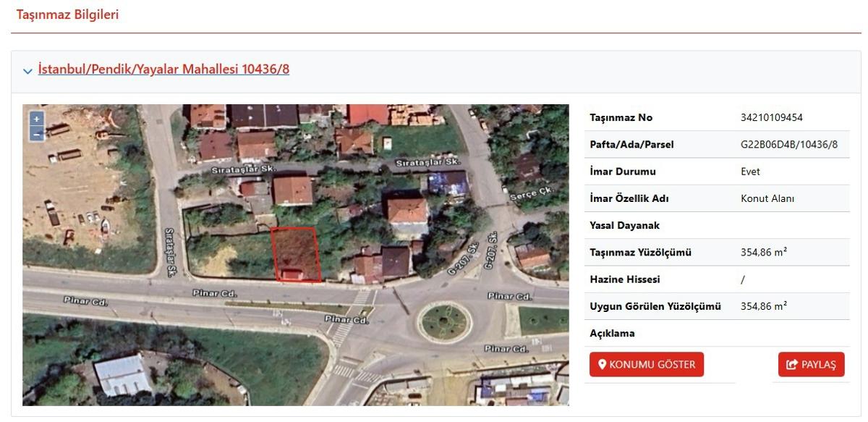Click the Konut Alanı value
Image resolution: width=868 pixels, height=422 pixels.
click(767, 198)
